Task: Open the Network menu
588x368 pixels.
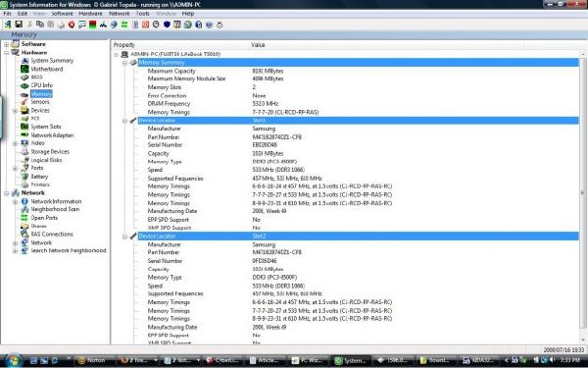Action: 119,13
